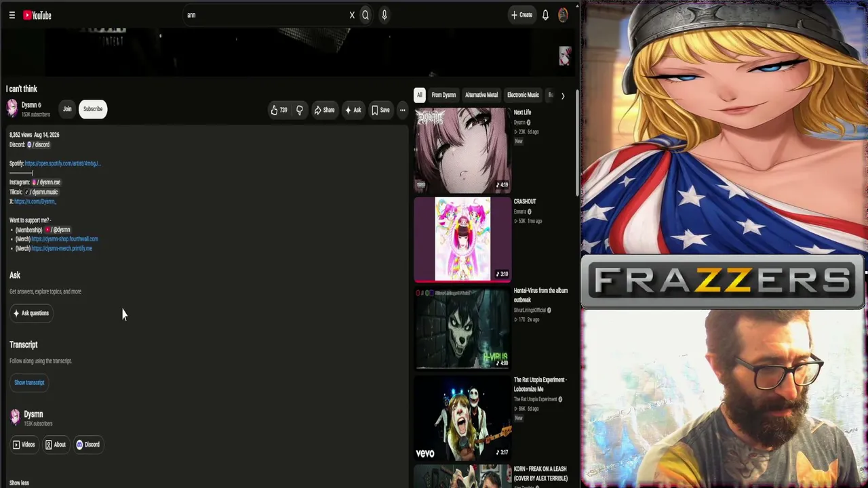Dislike the video
868x488 pixels.
tap(299, 110)
